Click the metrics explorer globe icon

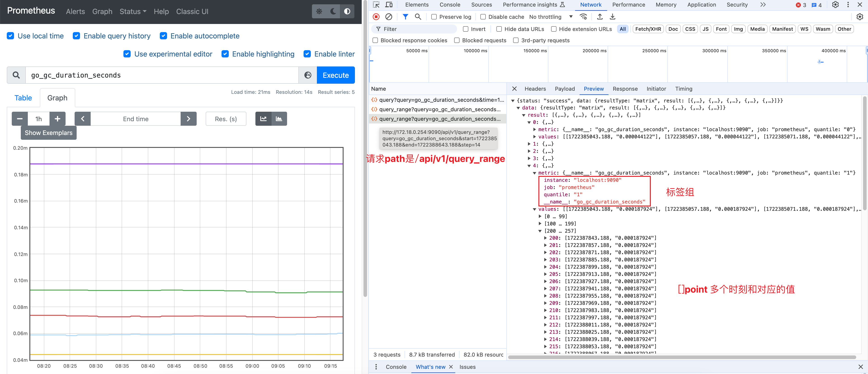click(x=308, y=75)
